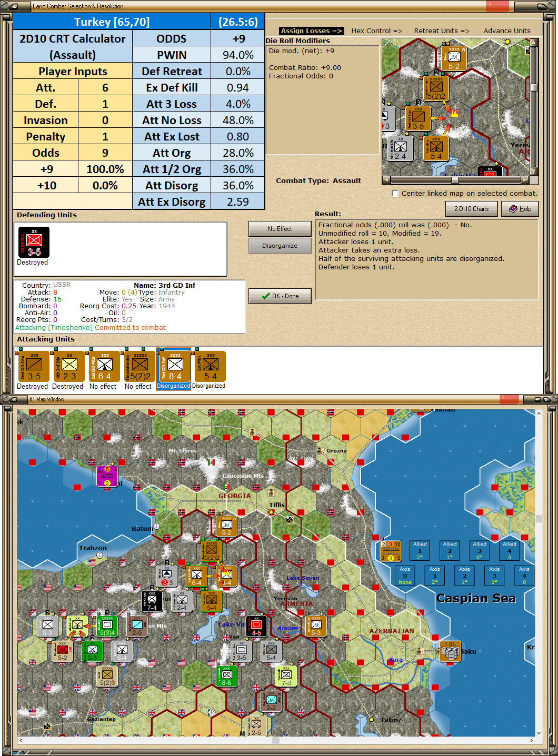Viewport: 558px width, 756px height.
Task: Select the 4th Inf Div 2-3 attacking unit
Action: point(69,366)
